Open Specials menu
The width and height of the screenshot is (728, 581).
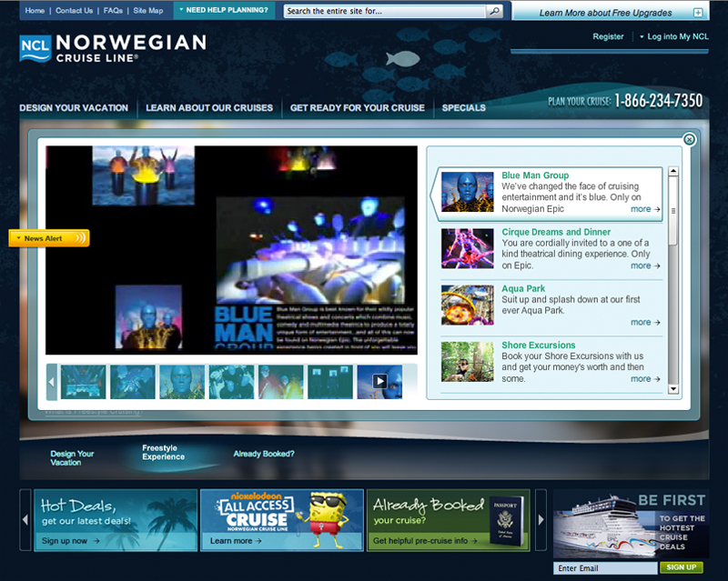(464, 107)
